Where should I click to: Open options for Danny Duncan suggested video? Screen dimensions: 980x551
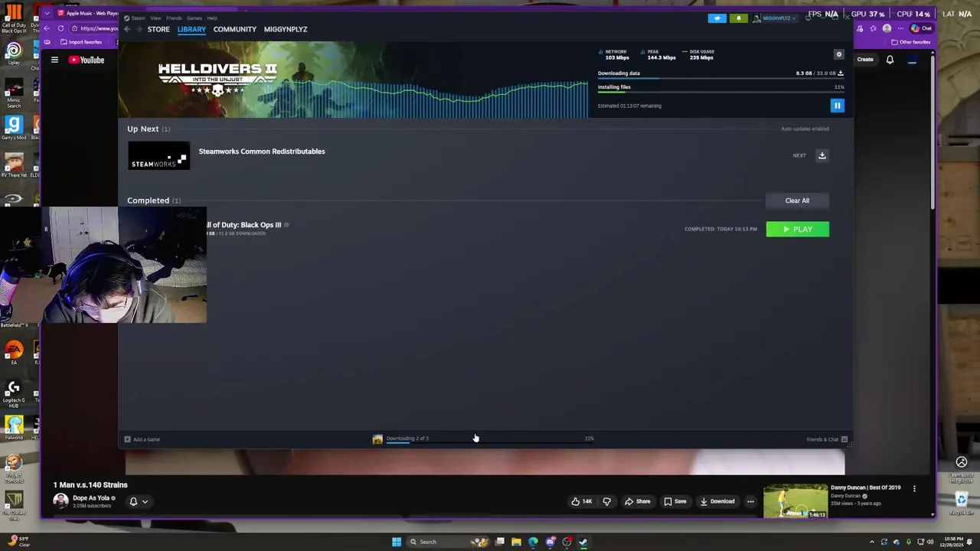[914, 488]
